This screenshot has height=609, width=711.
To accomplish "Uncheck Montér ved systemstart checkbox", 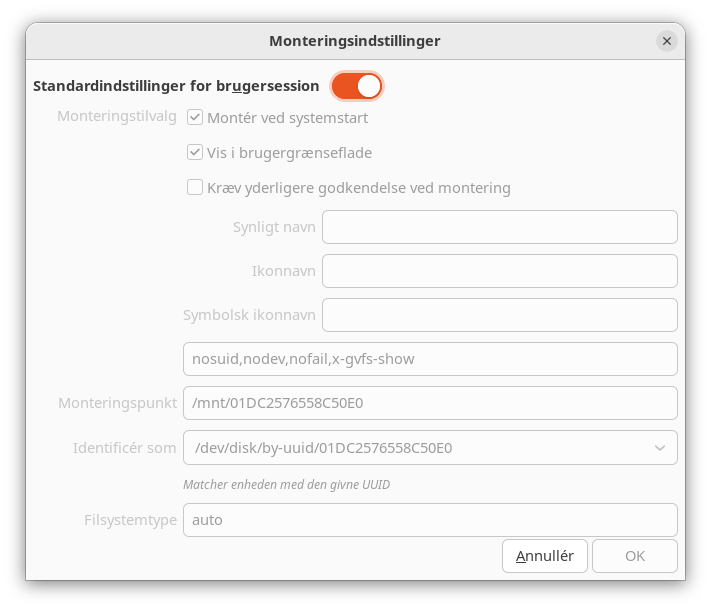I will point(196,118).
